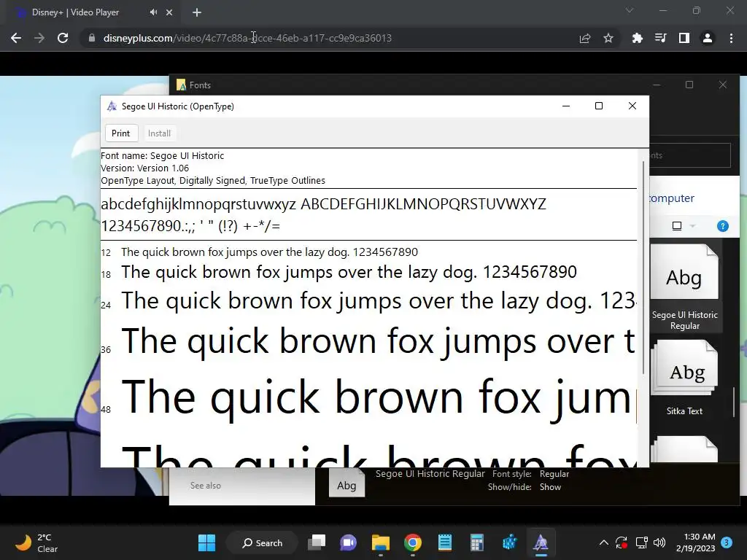Open Windows Start menu
This screenshot has width=747, height=560.
tap(206, 542)
